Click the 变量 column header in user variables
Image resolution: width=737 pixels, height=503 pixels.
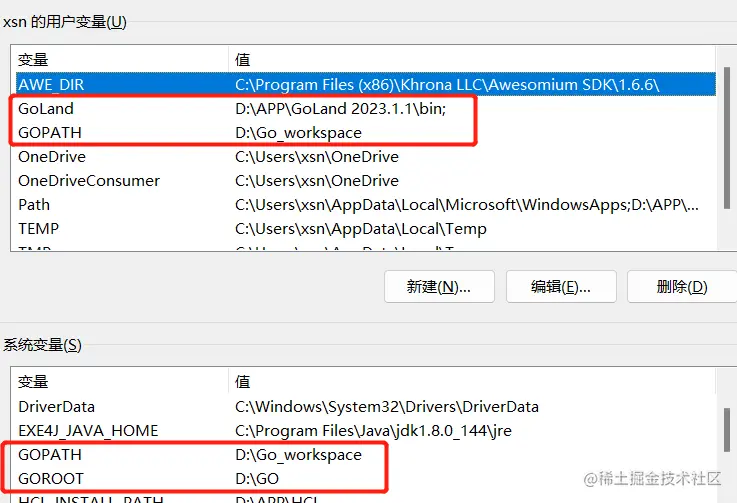pyautogui.click(x=33, y=60)
